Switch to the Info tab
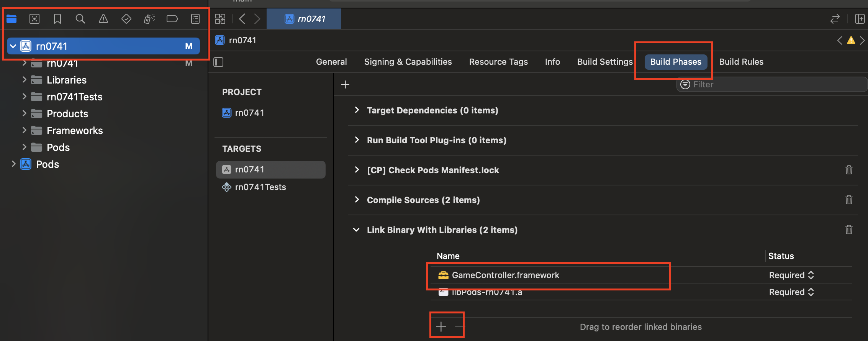The height and width of the screenshot is (341, 868). coord(552,62)
